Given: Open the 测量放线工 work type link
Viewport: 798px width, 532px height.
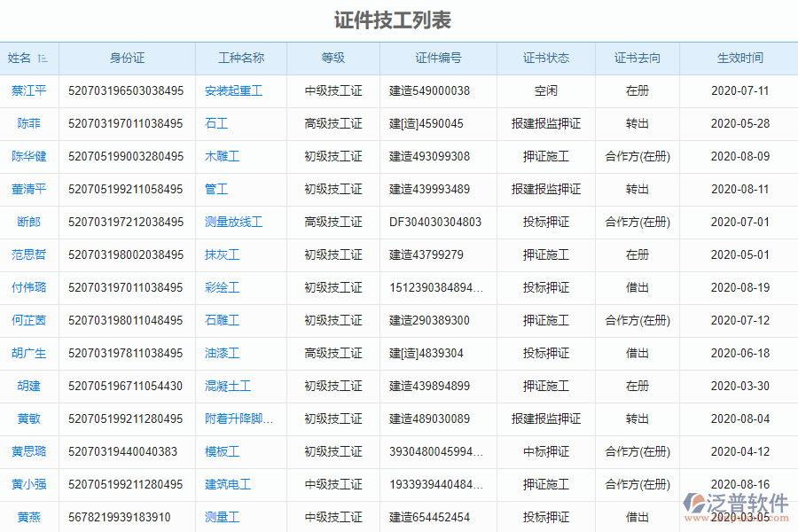Looking at the screenshot, I should (233, 222).
